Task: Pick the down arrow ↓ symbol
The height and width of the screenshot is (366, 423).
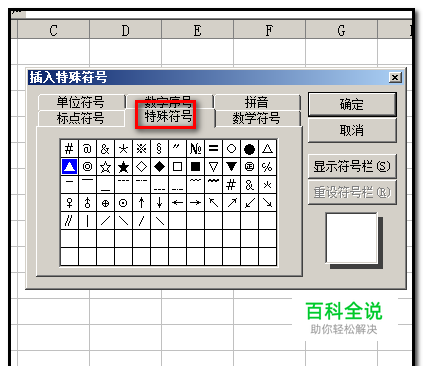Action: [x=159, y=203]
